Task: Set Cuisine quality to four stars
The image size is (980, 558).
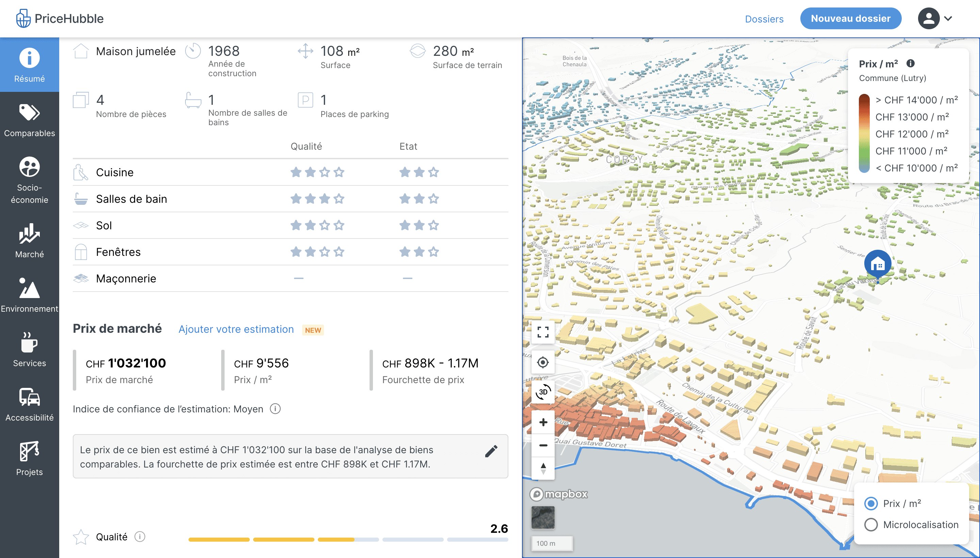Action: click(339, 173)
